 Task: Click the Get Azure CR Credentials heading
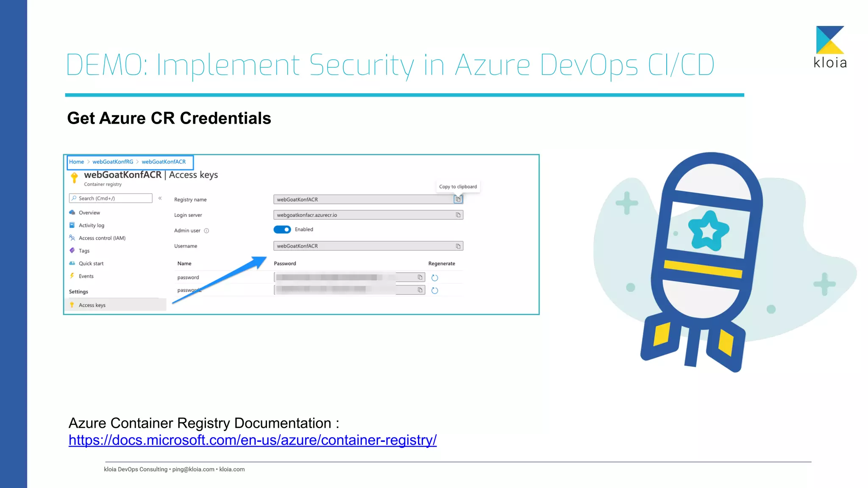(169, 118)
